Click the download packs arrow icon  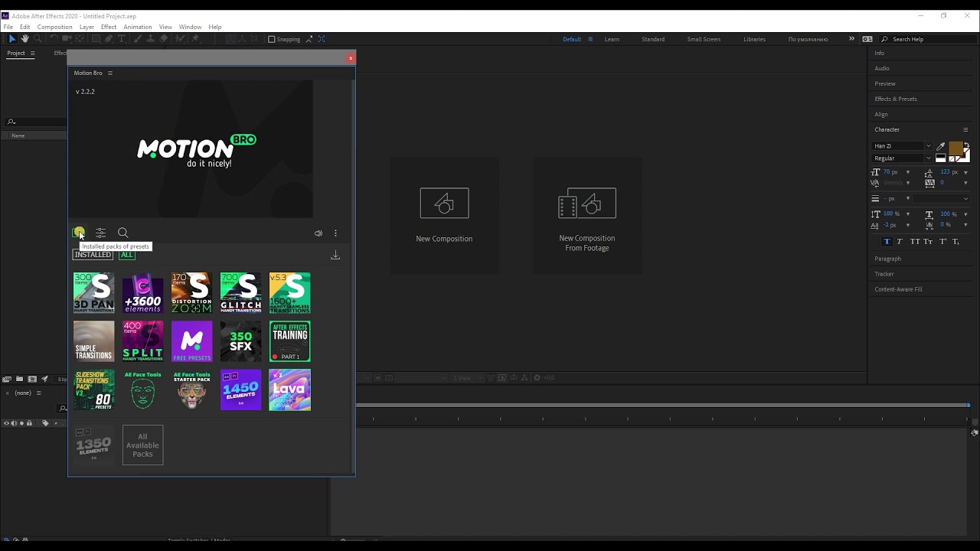[x=335, y=255]
